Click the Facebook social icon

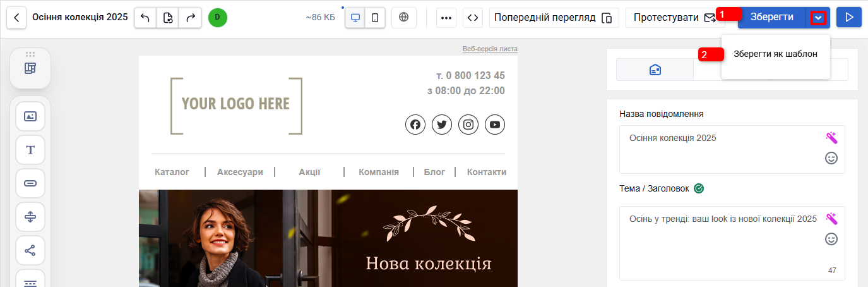tap(415, 125)
